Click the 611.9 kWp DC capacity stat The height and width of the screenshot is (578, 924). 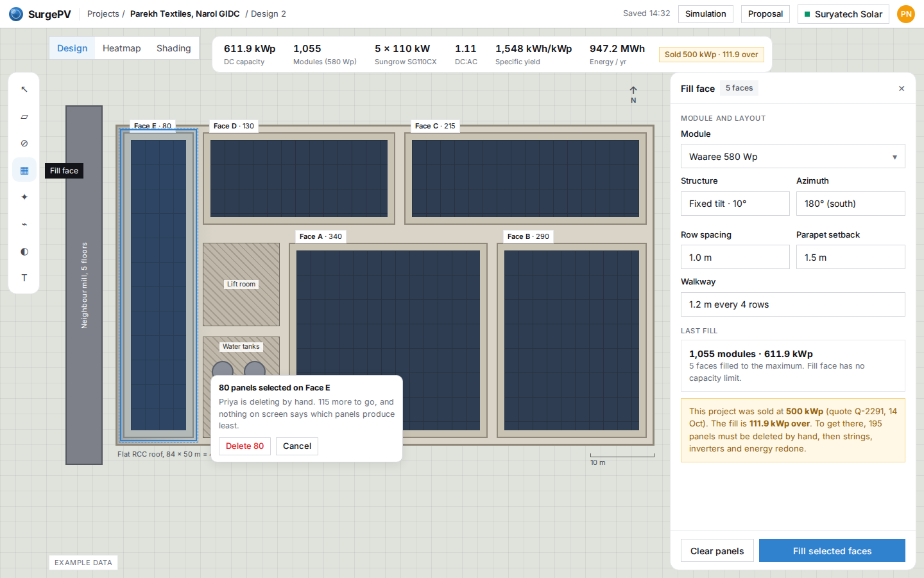tap(250, 54)
